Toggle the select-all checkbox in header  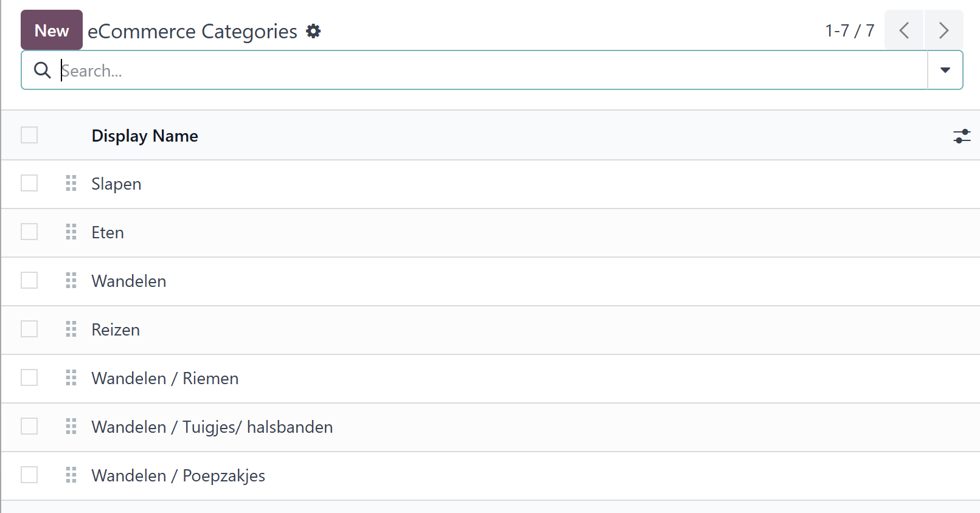coord(29,135)
